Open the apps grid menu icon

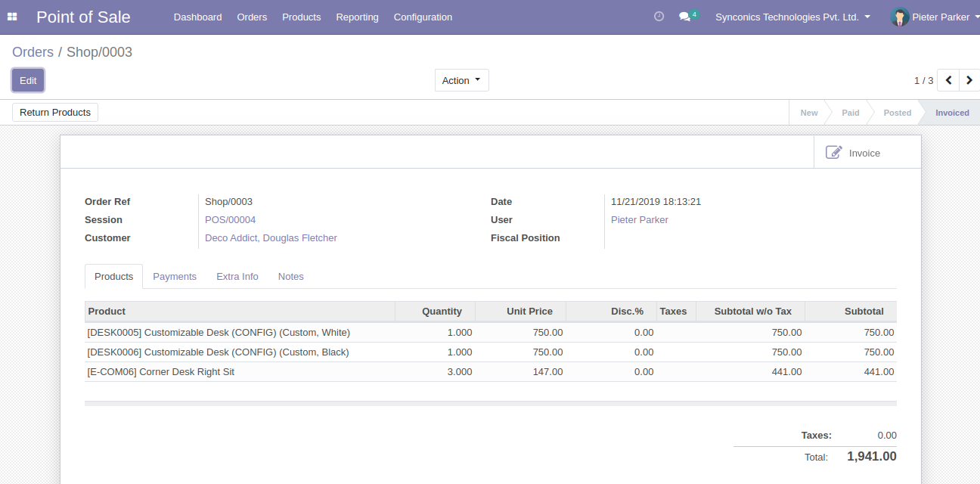tap(12, 17)
